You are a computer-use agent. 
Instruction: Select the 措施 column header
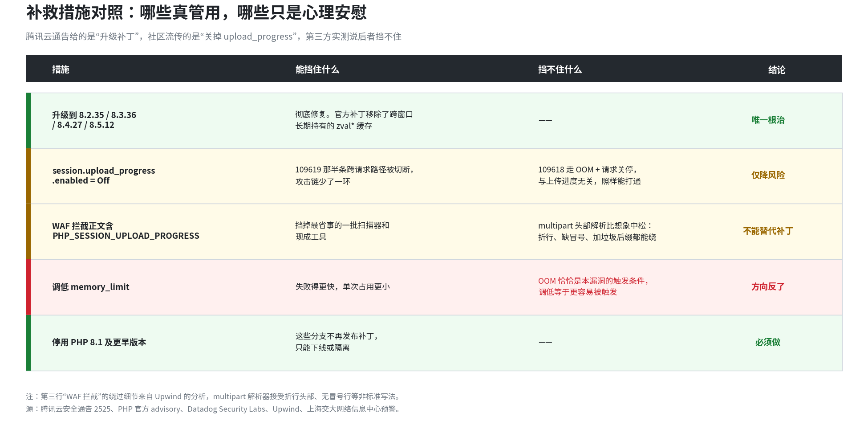[x=61, y=69]
